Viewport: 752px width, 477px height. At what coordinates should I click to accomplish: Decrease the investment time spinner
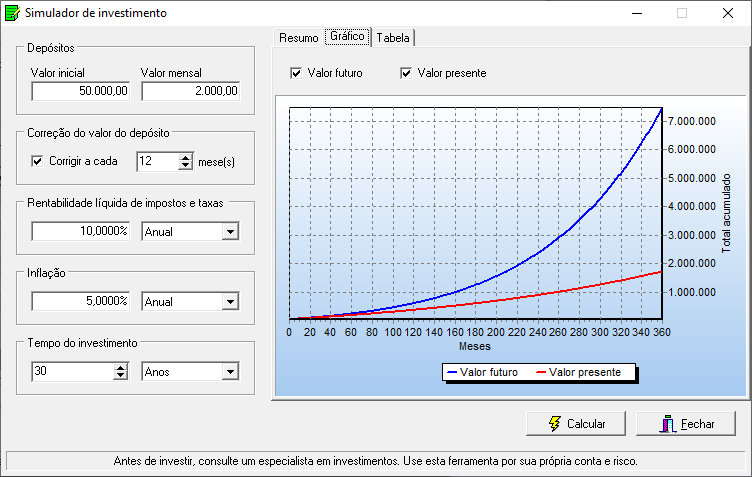pyautogui.click(x=121, y=375)
